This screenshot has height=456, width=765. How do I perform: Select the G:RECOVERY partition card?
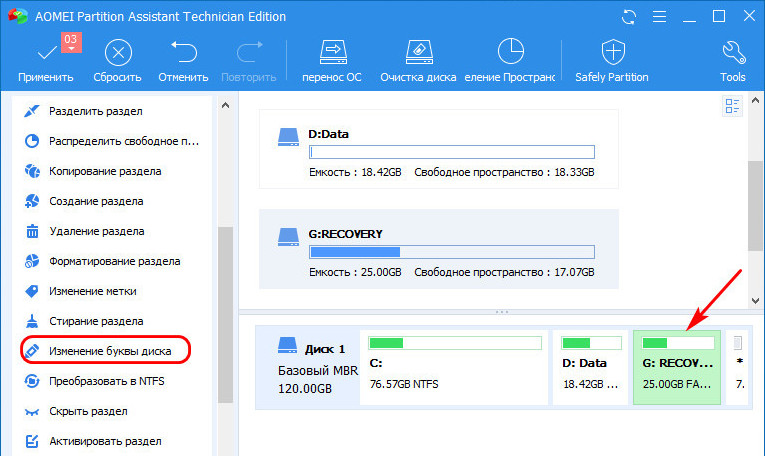point(439,249)
